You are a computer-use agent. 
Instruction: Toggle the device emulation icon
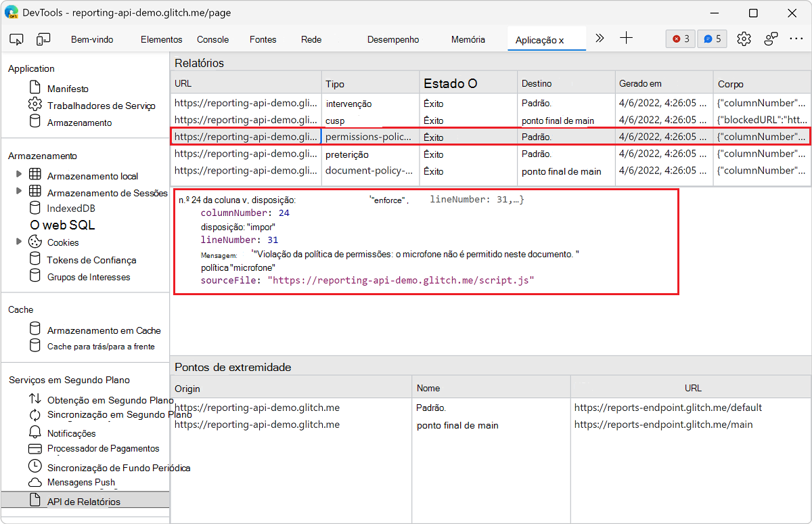coord(43,39)
